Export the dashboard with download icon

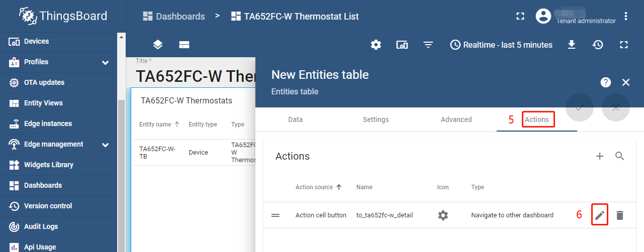(572, 45)
